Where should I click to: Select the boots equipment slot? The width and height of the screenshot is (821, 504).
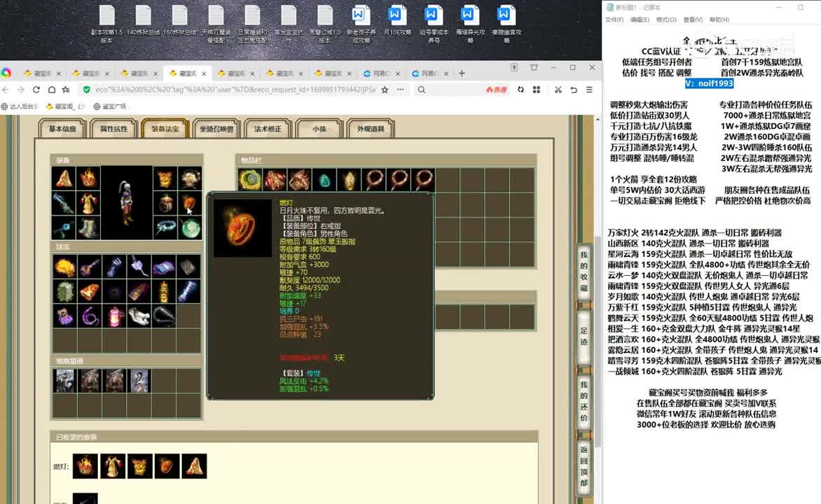click(88, 227)
